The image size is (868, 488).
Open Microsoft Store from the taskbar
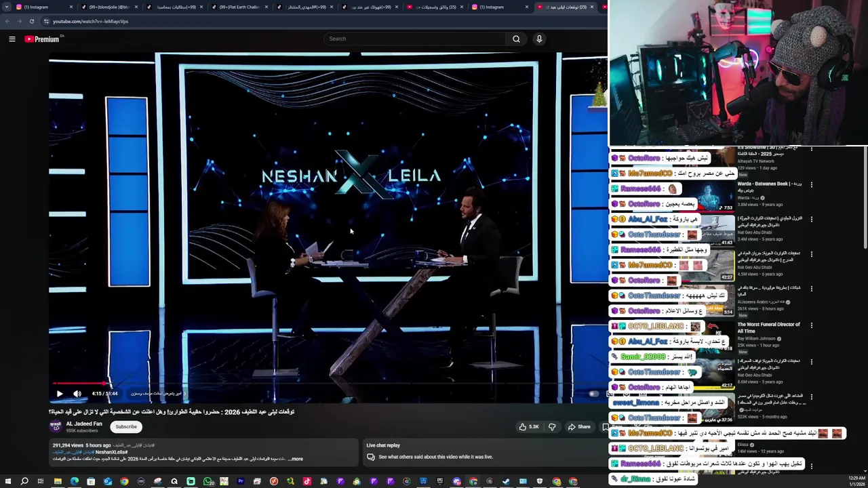(x=91, y=481)
